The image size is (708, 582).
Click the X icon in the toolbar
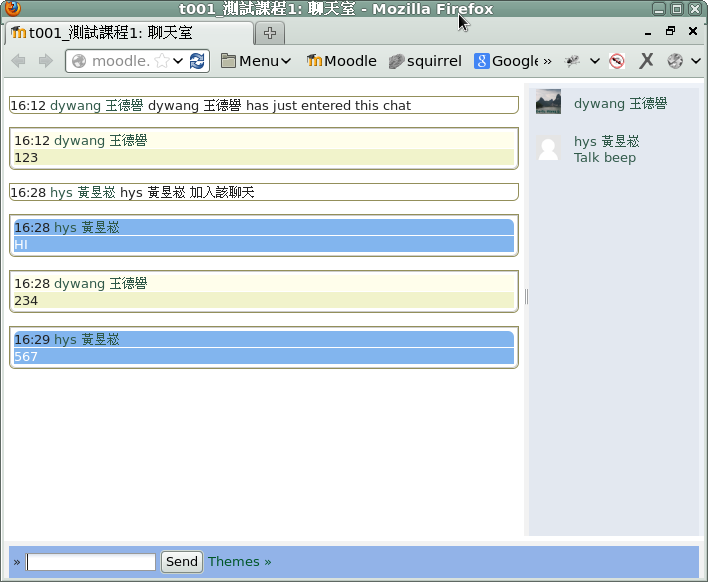click(x=647, y=61)
